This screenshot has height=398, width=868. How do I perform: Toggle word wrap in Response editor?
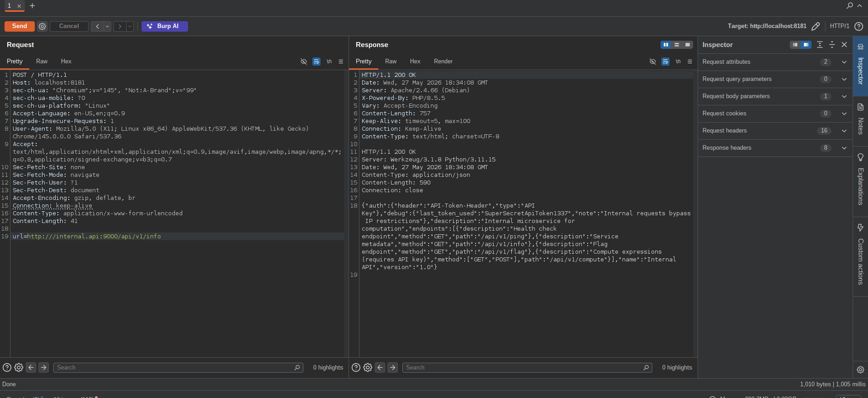(x=665, y=62)
